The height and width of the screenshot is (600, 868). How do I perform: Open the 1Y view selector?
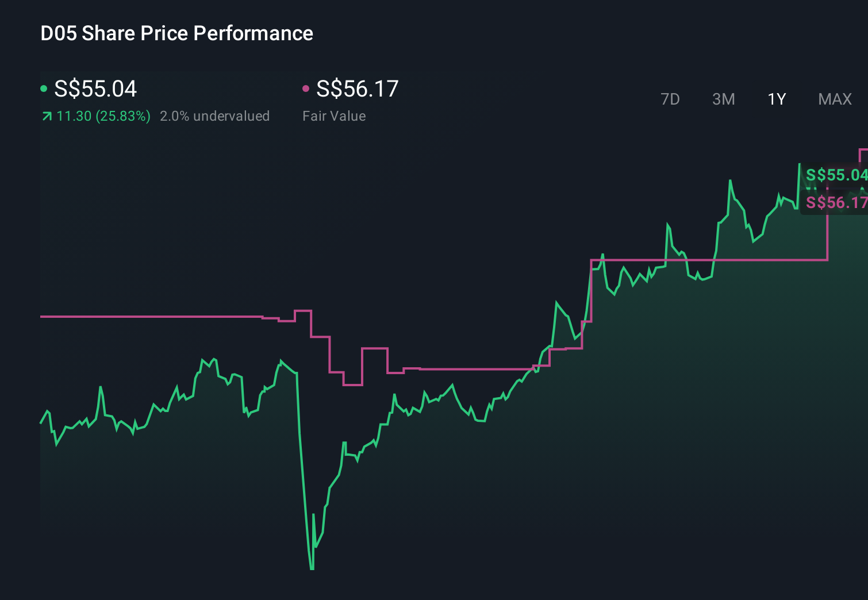pos(776,99)
